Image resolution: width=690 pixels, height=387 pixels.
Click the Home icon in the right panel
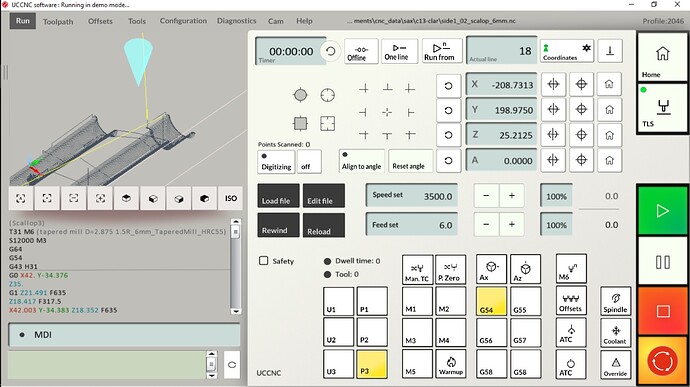pyautogui.click(x=662, y=57)
